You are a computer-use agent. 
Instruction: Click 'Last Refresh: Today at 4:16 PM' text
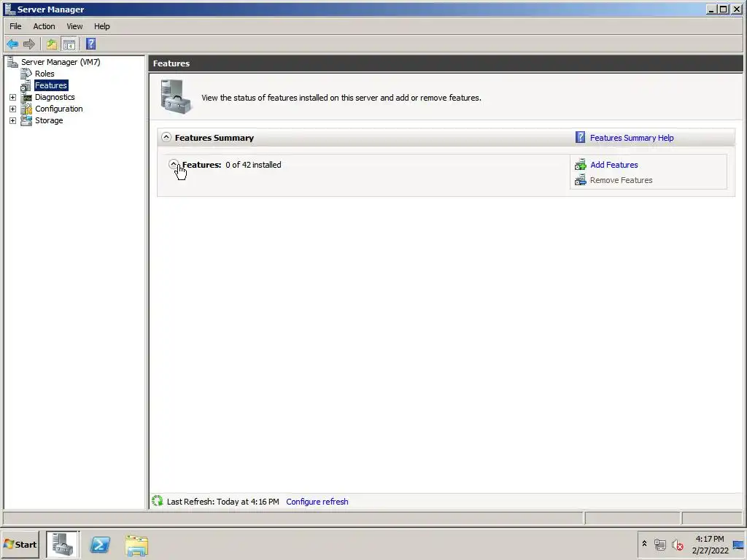(223, 502)
